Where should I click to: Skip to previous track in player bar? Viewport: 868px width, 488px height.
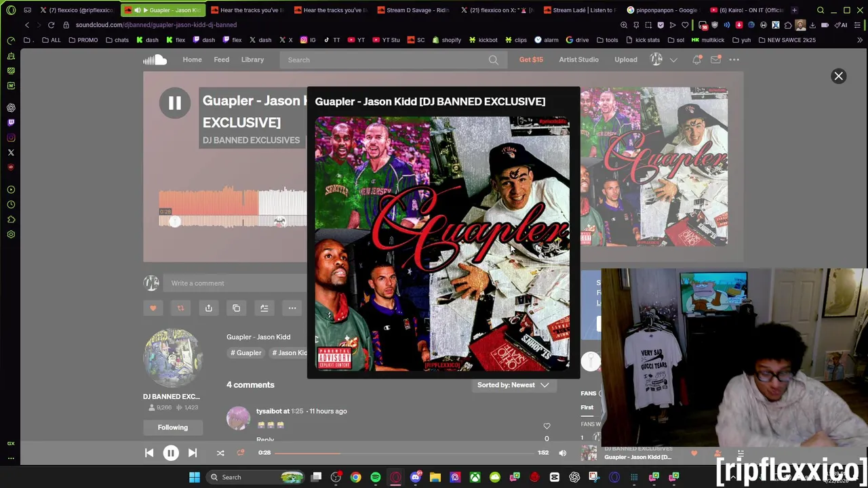coord(149,453)
